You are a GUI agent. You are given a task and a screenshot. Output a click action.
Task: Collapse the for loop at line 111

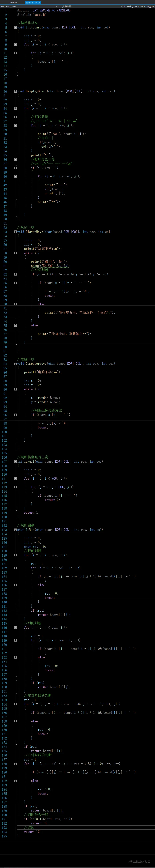15,478
